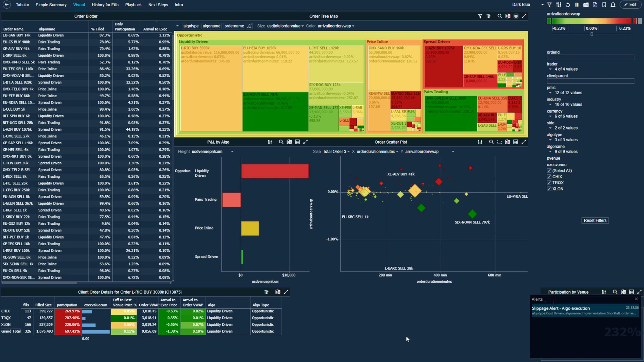
Task: Open the Size usdtotalordervalue dropdown
Action: point(285,26)
